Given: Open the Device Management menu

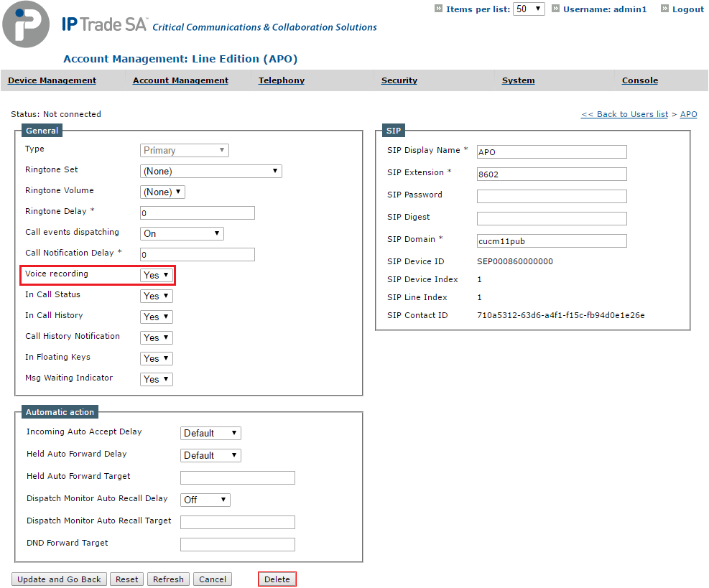Looking at the screenshot, I should pos(52,80).
